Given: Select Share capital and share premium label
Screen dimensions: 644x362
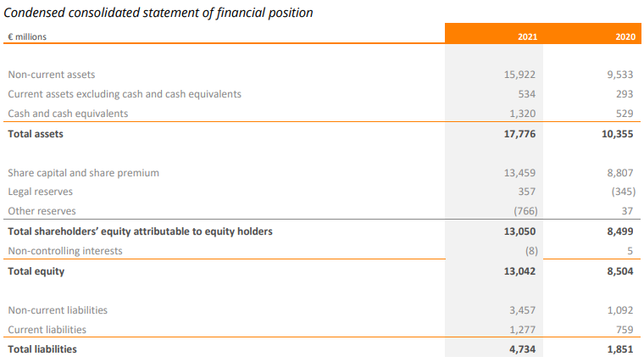Looking at the screenshot, I should point(83,173).
